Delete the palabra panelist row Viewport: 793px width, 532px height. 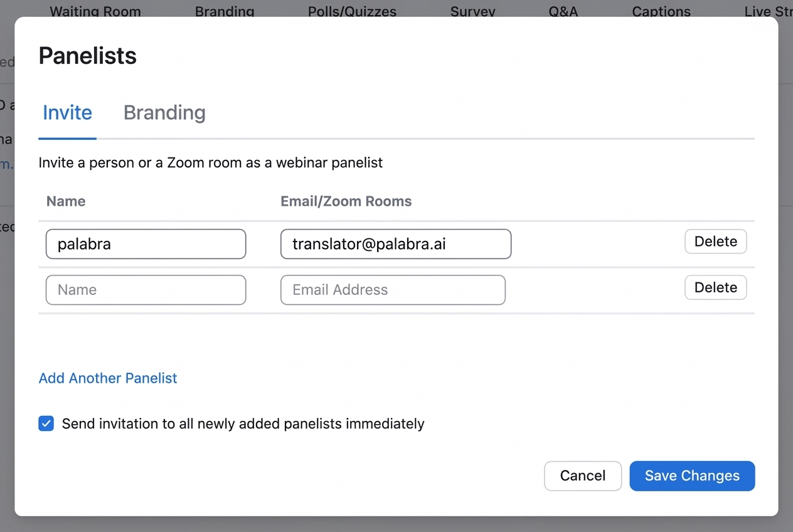[715, 242]
